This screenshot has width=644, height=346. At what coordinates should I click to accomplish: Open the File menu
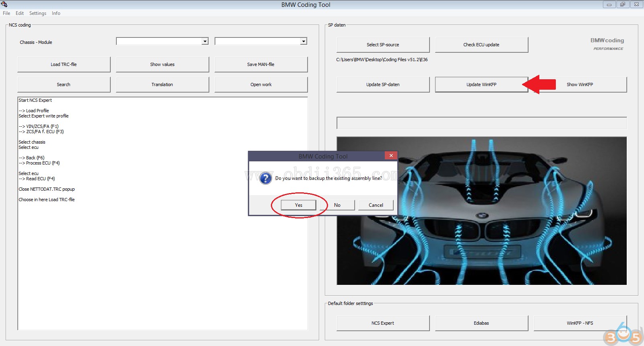pyautogui.click(x=6, y=13)
